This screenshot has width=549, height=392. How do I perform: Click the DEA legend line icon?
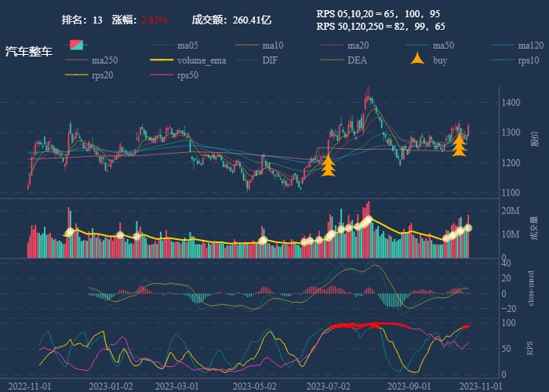(333, 60)
